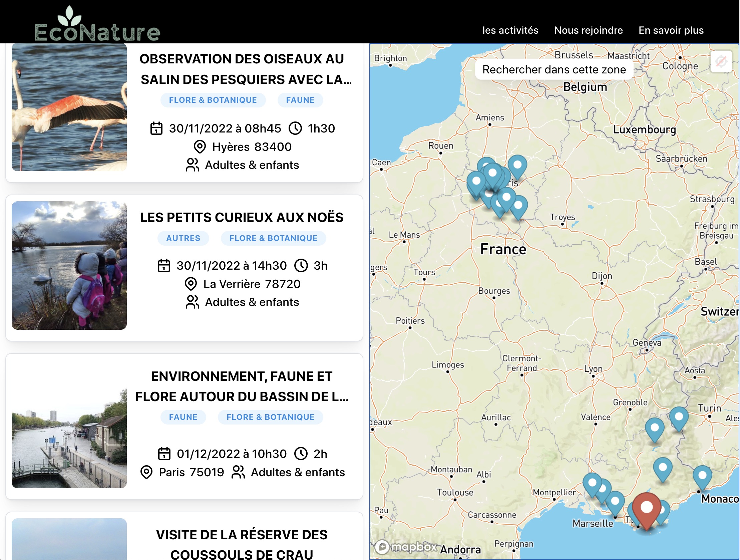740x560 pixels.
Task: Open the children by the lake thumbnail
Action: pos(69,265)
